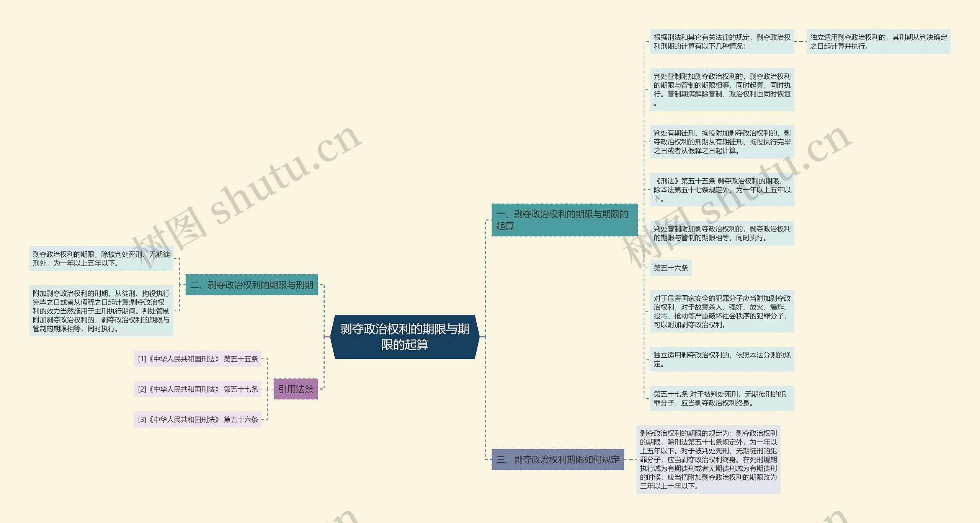Open reference [2]《中华人民共和国刑法》第五十七条
980x523 pixels.
pos(198,389)
